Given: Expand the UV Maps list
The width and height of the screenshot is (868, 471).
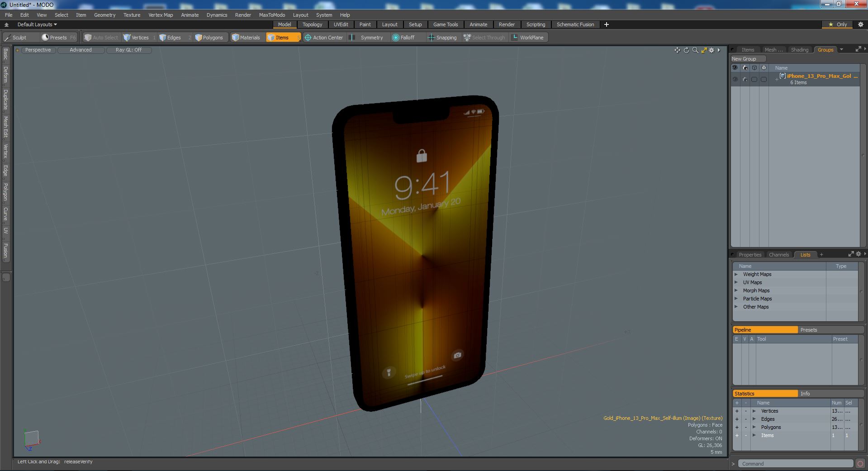Looking at the screenshot, I should click(736, 282).
